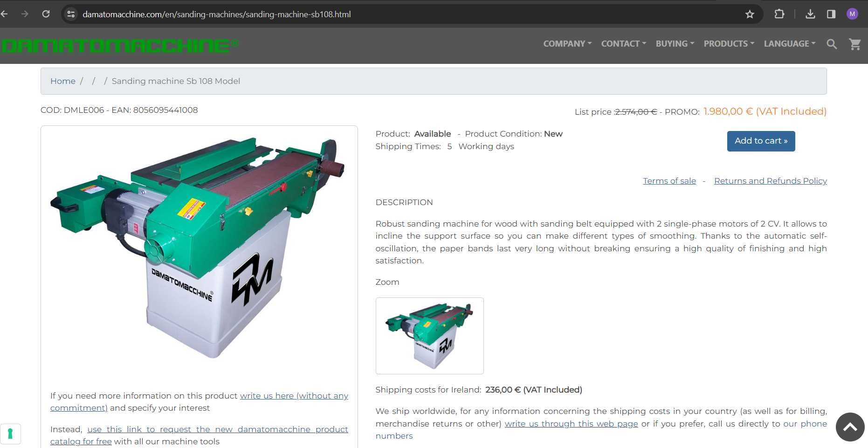Screen dimensions: 868x448
Task: Open the shopping cart icon
Action: pyautogui.click(x=855, y=44)
